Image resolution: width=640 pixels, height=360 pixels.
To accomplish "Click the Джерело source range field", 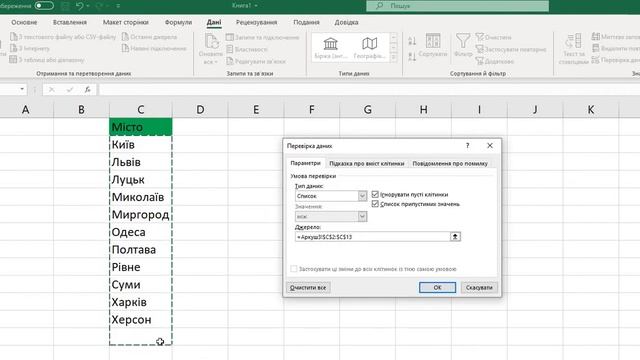I will pos(372,237).
